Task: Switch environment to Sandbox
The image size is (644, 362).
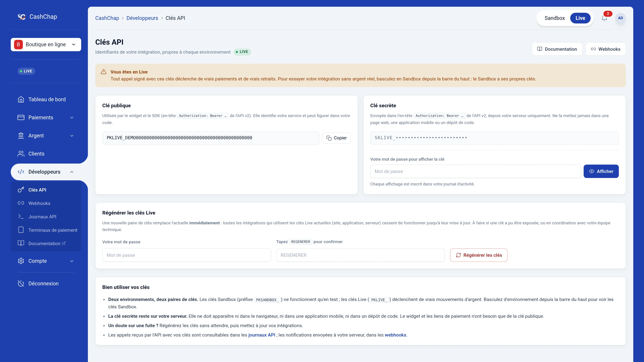Action: pos(555,18)
